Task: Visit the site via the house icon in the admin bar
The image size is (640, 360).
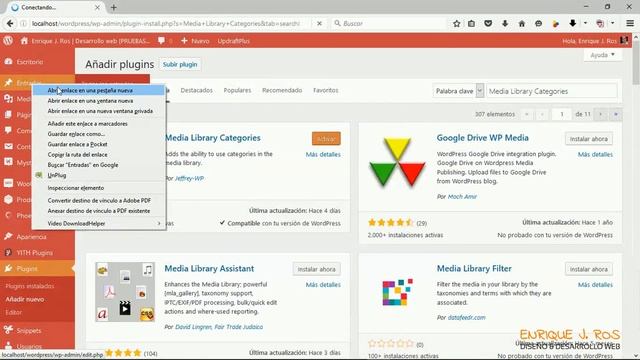Action: coord(24,41)
